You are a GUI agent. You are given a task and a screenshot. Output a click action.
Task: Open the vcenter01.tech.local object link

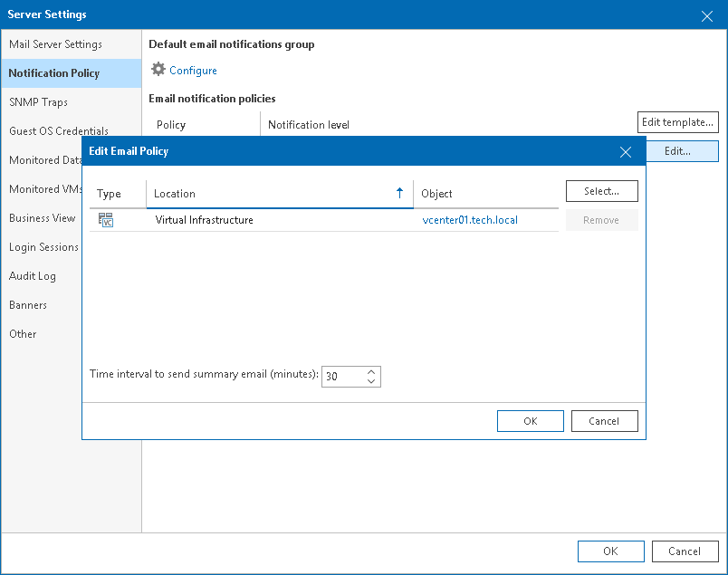[470, 218]
